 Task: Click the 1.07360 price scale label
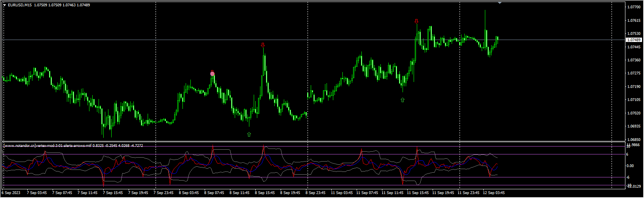pos(635,60)
